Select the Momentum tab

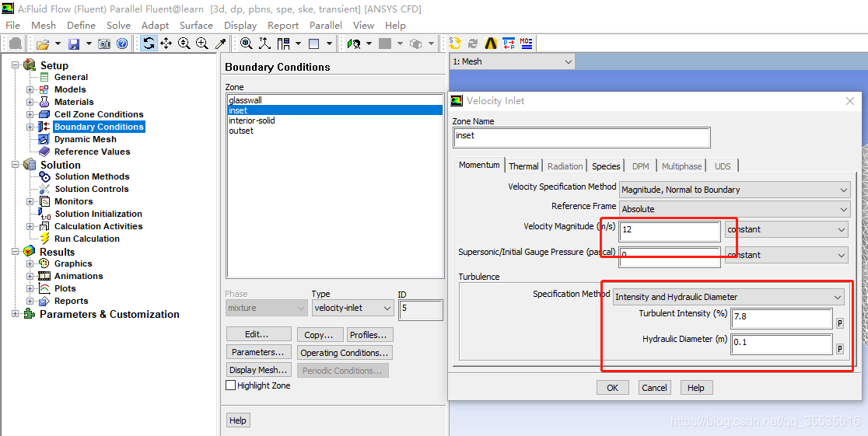point(479,165)
